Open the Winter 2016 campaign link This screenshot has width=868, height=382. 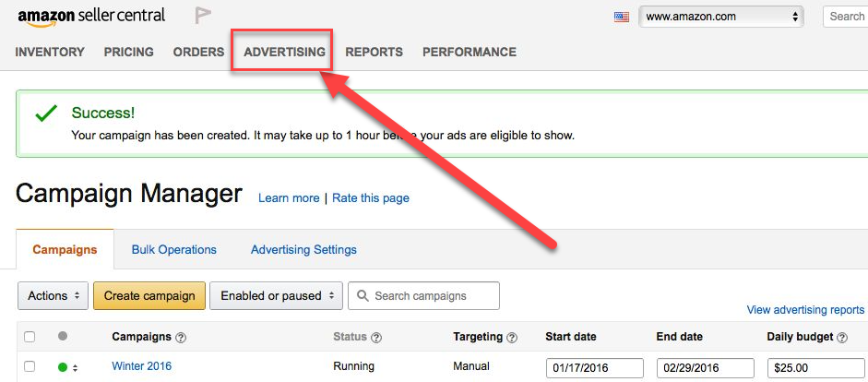point(142,366)
